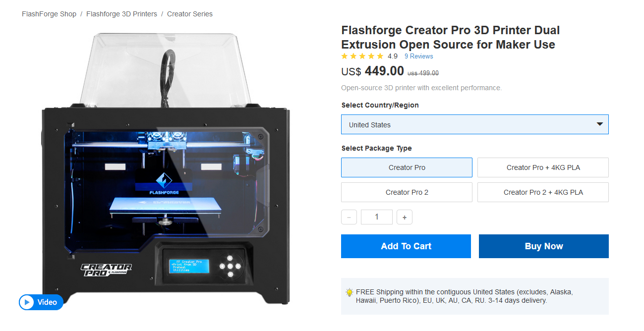The image size is (644, 331).
Task: Play the product Video button
Action: (x=41, y=302)
